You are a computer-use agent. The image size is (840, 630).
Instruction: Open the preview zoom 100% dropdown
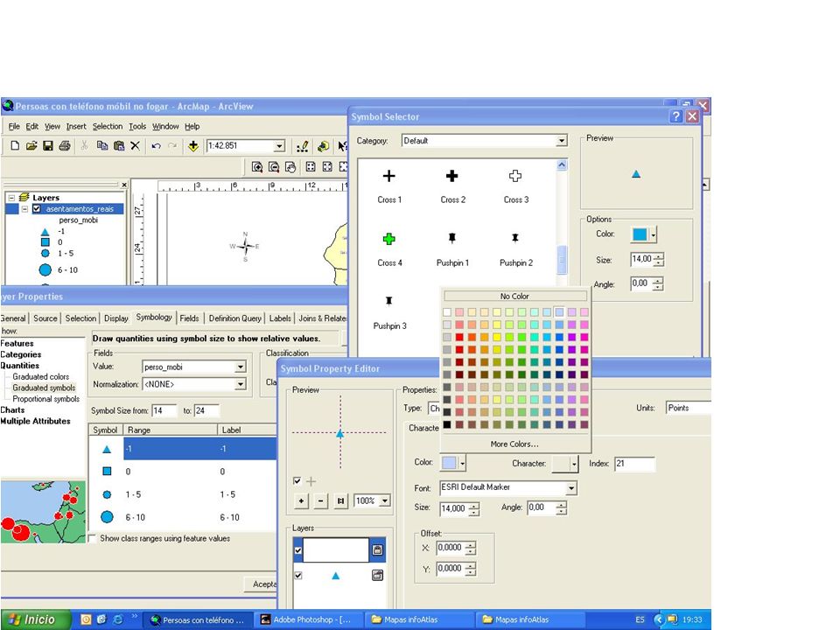[385, 500]
